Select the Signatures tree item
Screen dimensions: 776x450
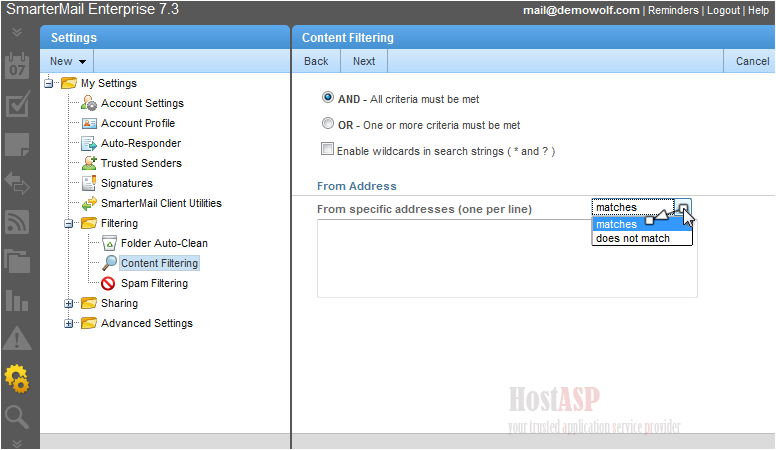click(127, 183)
